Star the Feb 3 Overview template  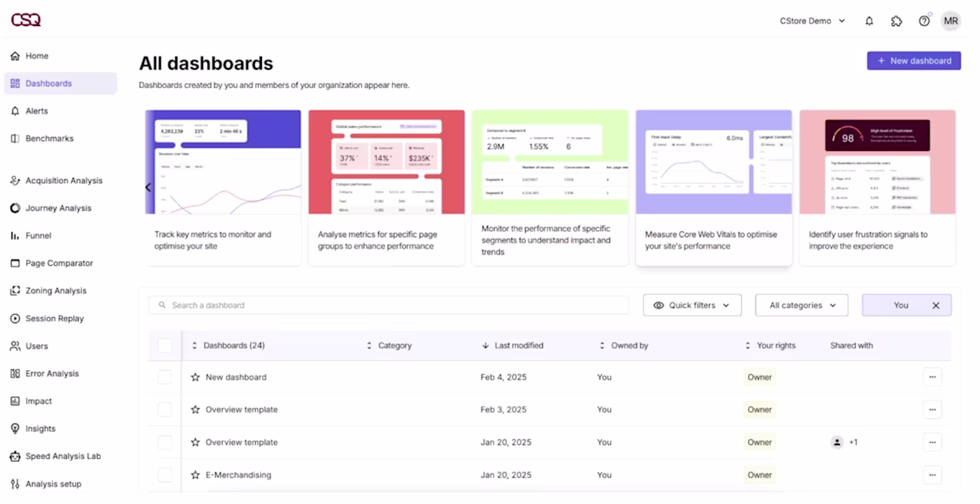click(195, 410)
